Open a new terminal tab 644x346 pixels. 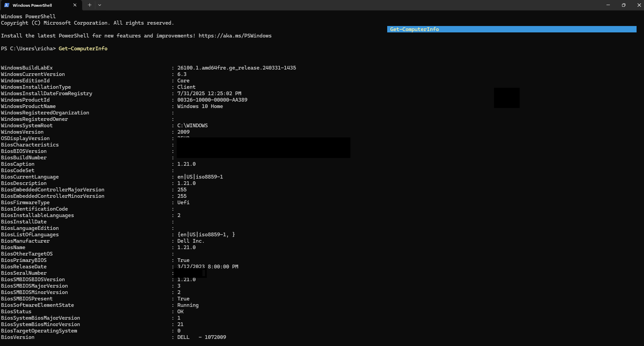90,5
